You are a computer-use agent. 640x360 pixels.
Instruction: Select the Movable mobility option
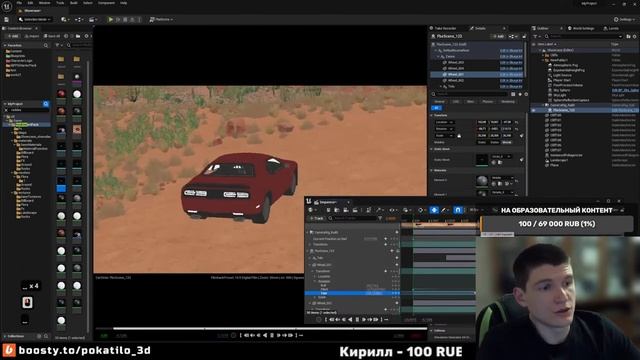(x=507, y=142)
